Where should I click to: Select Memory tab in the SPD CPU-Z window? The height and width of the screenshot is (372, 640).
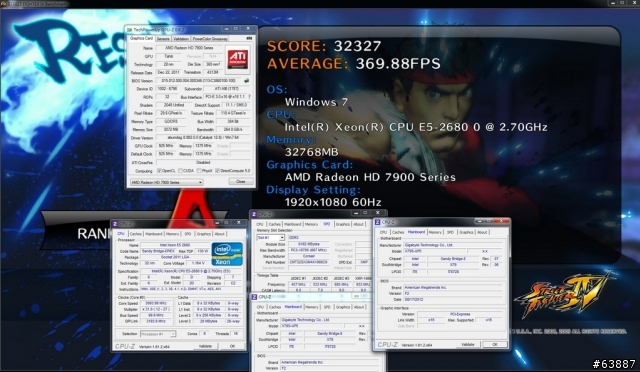pos(311,224)
